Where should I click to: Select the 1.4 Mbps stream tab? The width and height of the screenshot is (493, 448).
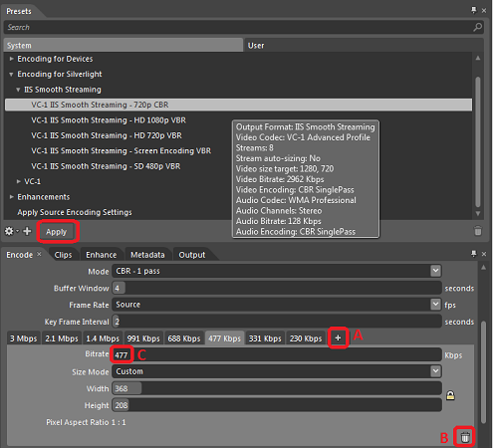pos(103,338)
